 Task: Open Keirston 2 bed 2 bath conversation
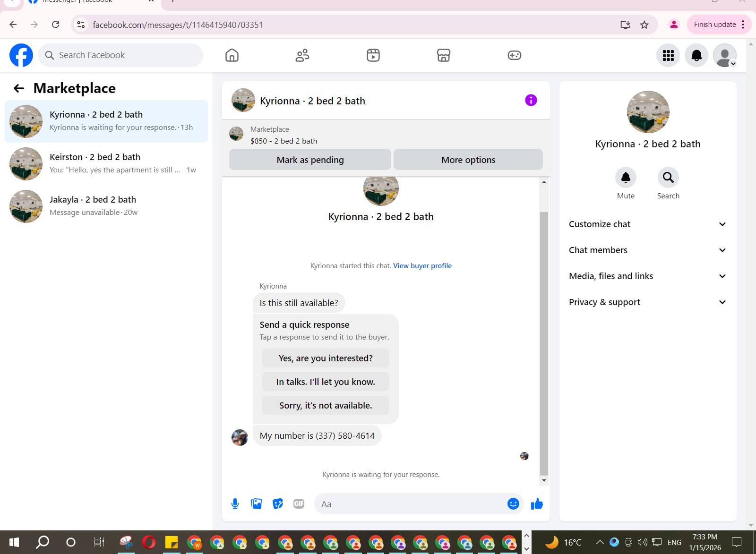point(106,164)
